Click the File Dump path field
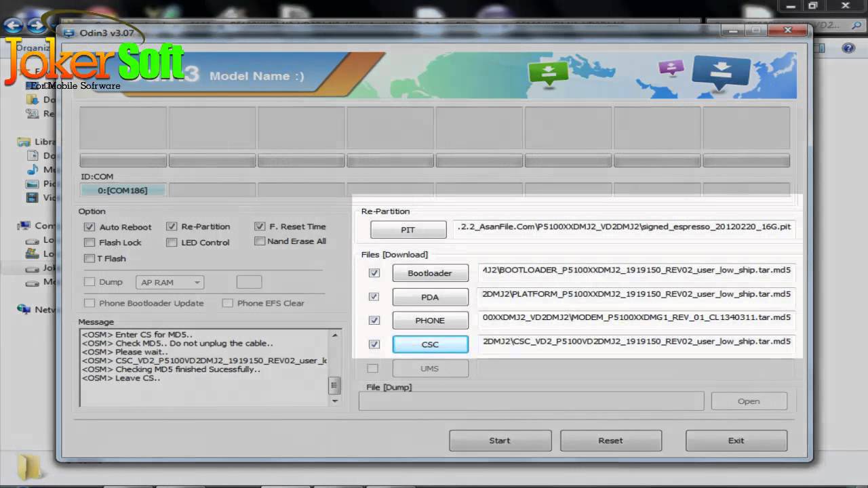 point(531,401)
